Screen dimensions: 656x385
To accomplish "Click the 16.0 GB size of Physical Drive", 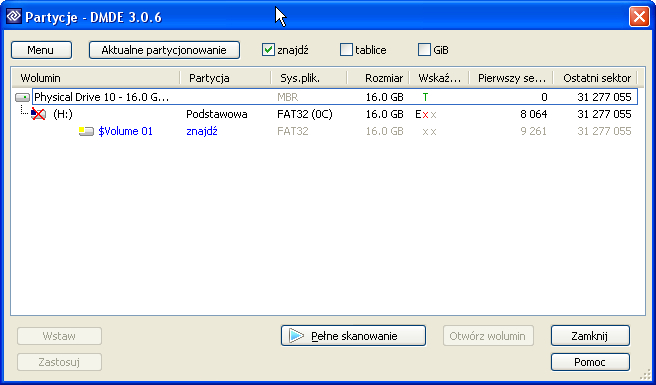I will click(384, 98).
